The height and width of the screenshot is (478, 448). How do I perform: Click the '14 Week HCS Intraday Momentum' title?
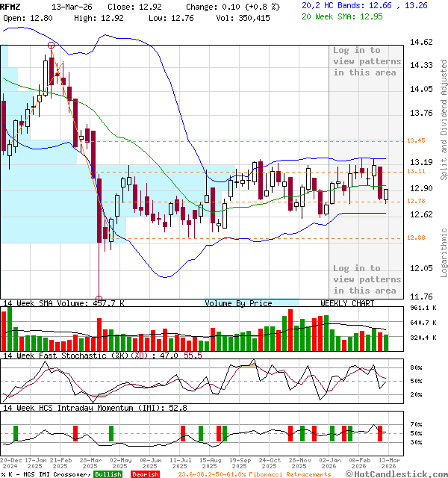tap(73, 408)
